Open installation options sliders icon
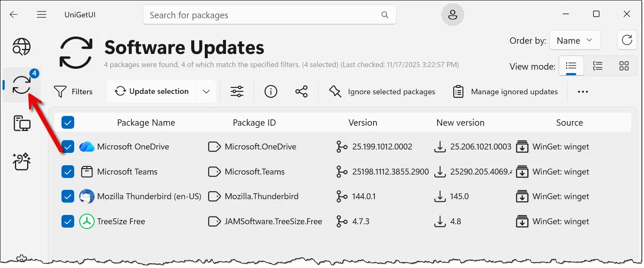Image resolution: width=644 pixels, height=268 pixels. 237,91
